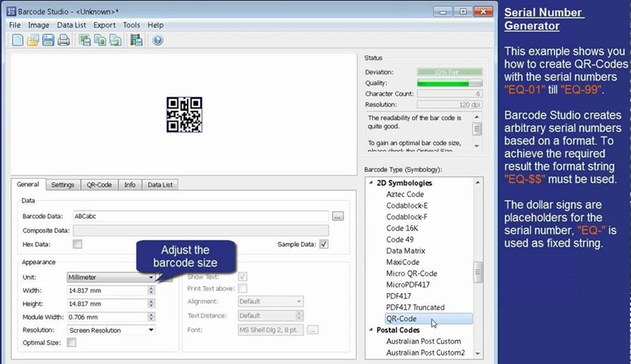
Task: Select MaxiCode symbology
Action: (403, 262)
